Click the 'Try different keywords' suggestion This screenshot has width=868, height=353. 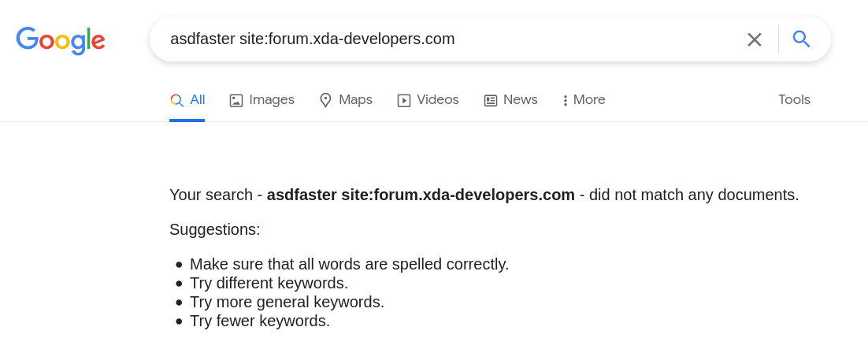(x=269, y=283)
